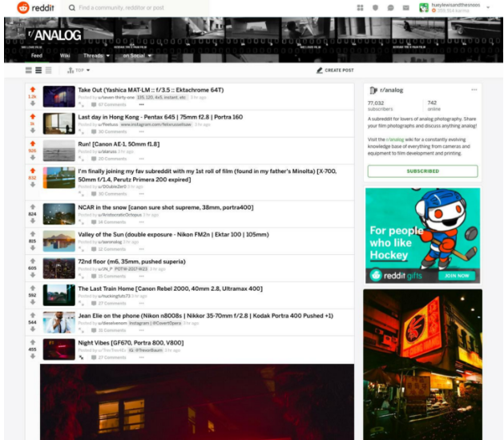Upvote the Night Vibes post
This screenshot has width=504, height=440.
click(33, 342)
